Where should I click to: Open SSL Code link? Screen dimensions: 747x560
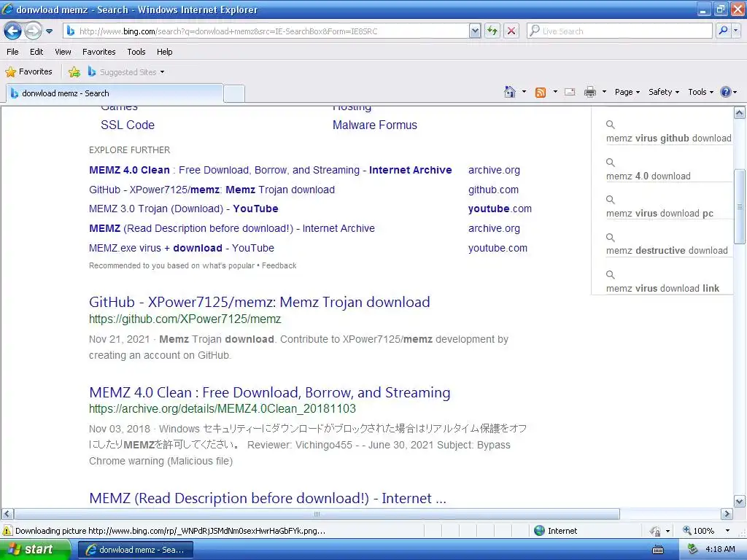(128, 125)
